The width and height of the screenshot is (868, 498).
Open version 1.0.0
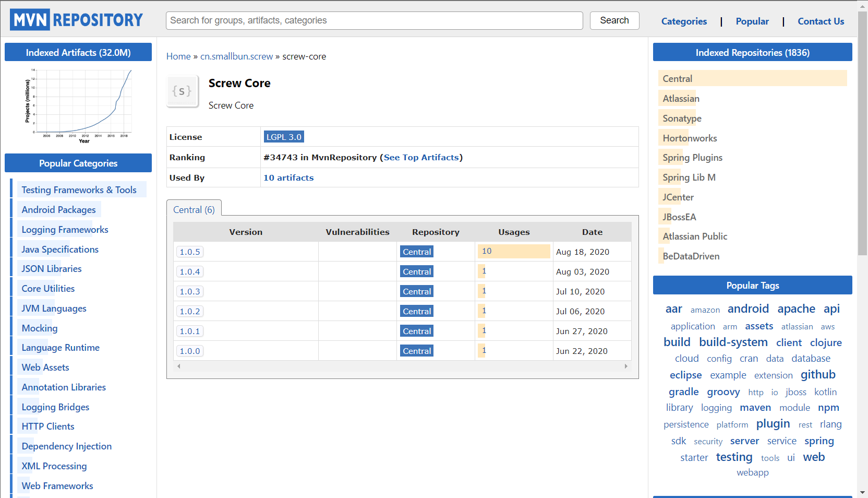190,351
